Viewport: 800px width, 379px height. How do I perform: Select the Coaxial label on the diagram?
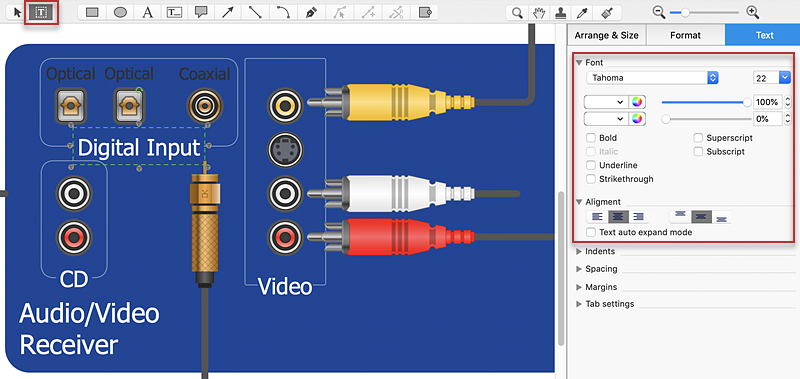coord(205,74)
